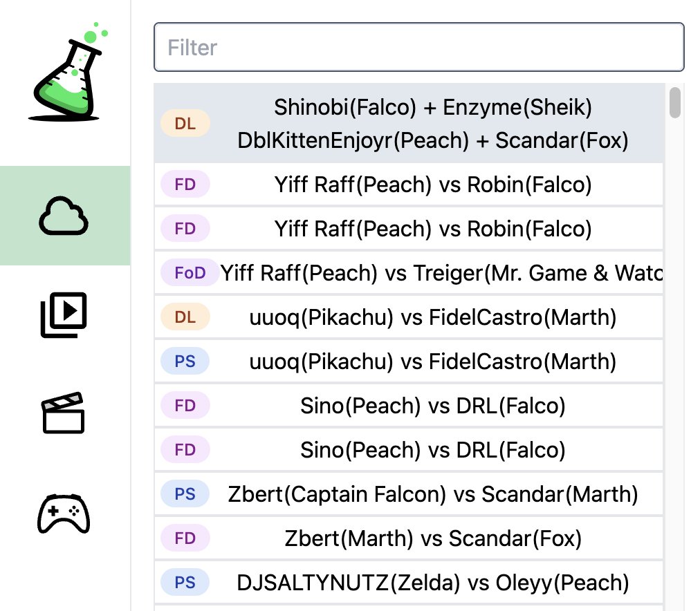Select DJSALTYNUTZ(Zelda) vs Oleyy(Peach) row

pos(409,582)
